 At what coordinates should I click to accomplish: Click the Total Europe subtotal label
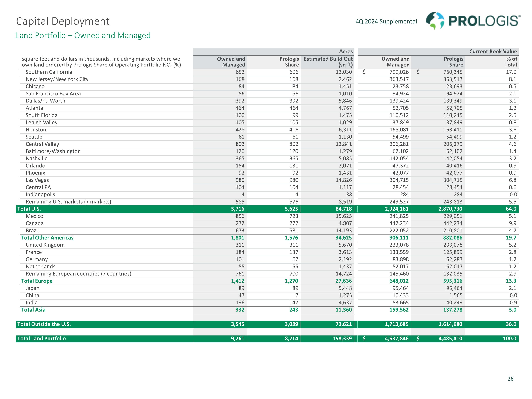coord(37,281)
